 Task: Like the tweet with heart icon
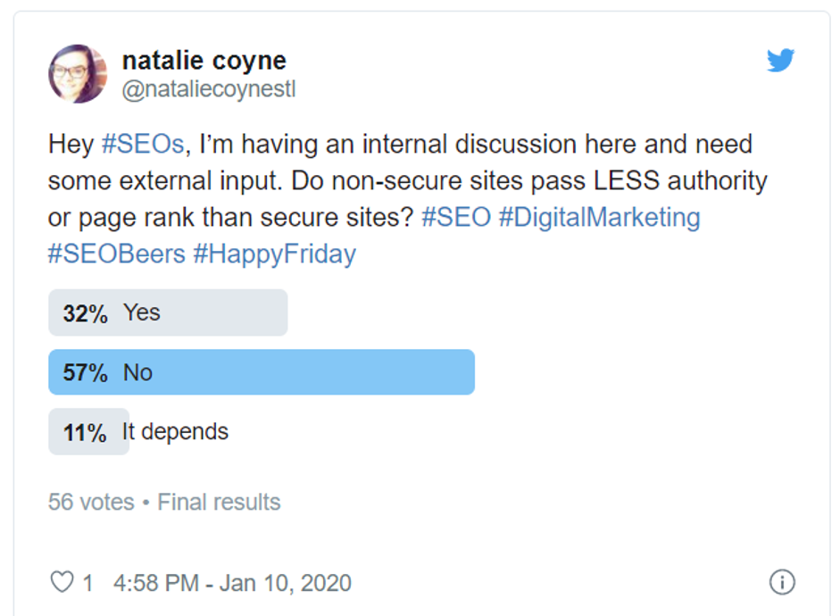click(62, 583)
